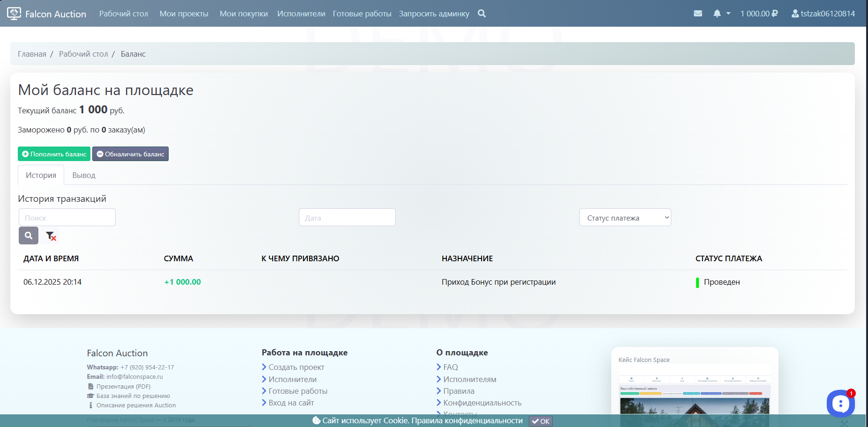Image resolution: width=868 pixels, height=427 pixels.
Task: Expand the Статус платежа dropdown
Action: pyautogui.click(x=625, y=218)
